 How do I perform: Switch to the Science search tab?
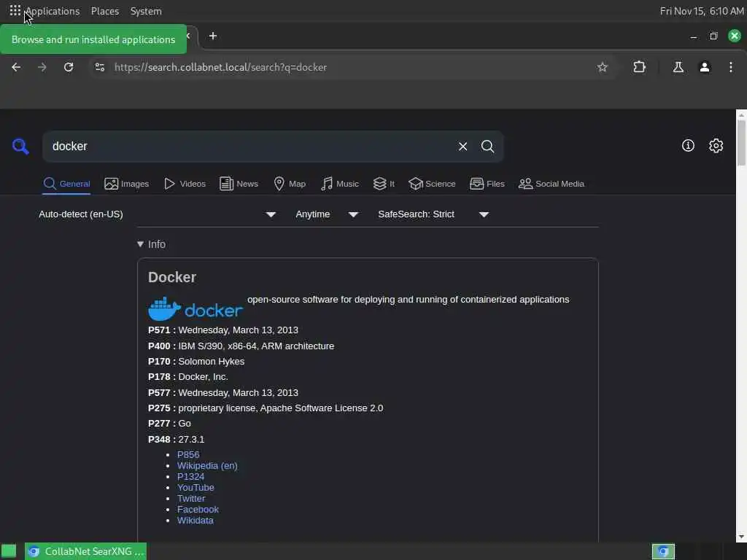pyautogui.click(x=432, y=184)
